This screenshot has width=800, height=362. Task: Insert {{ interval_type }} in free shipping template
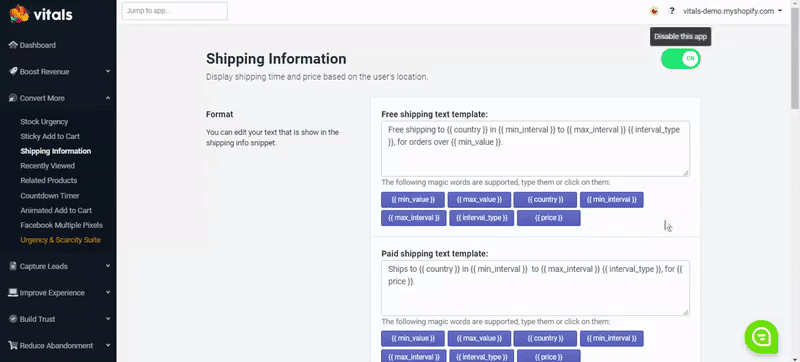click(x=482, y=218)
